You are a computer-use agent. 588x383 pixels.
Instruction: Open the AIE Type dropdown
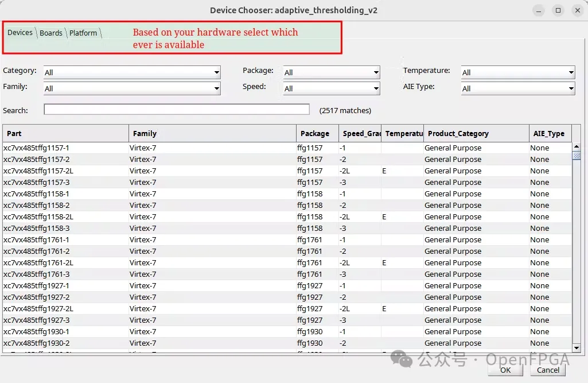(x=518, y=88)
